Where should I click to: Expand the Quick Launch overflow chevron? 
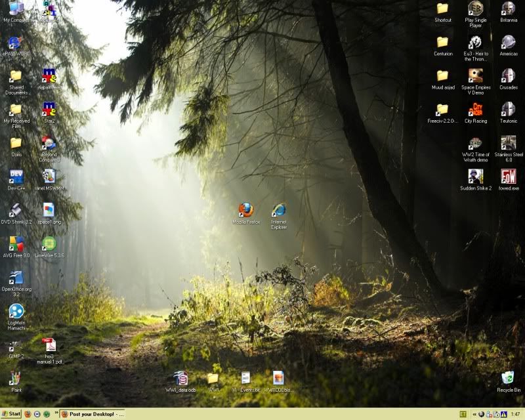click(56, 413)
